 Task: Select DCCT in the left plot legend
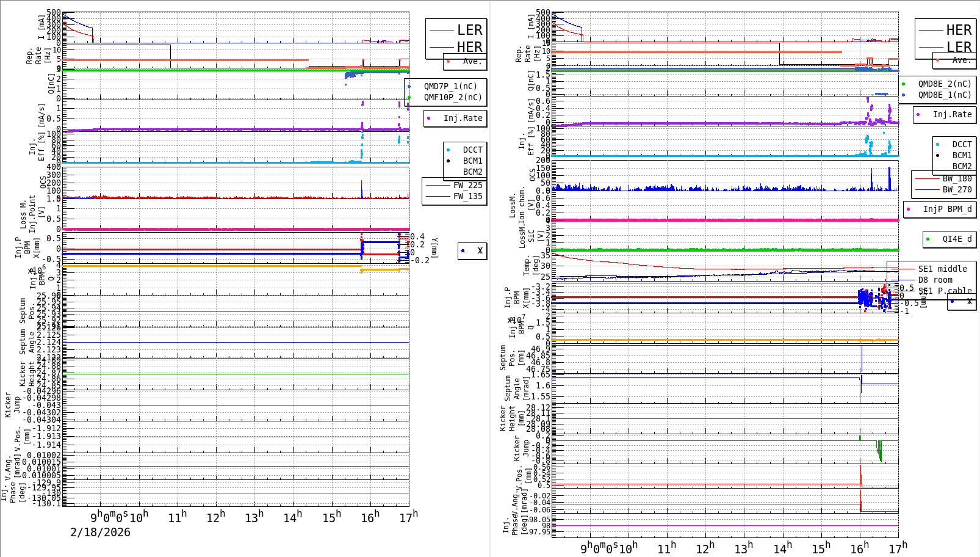click(472, 150)
